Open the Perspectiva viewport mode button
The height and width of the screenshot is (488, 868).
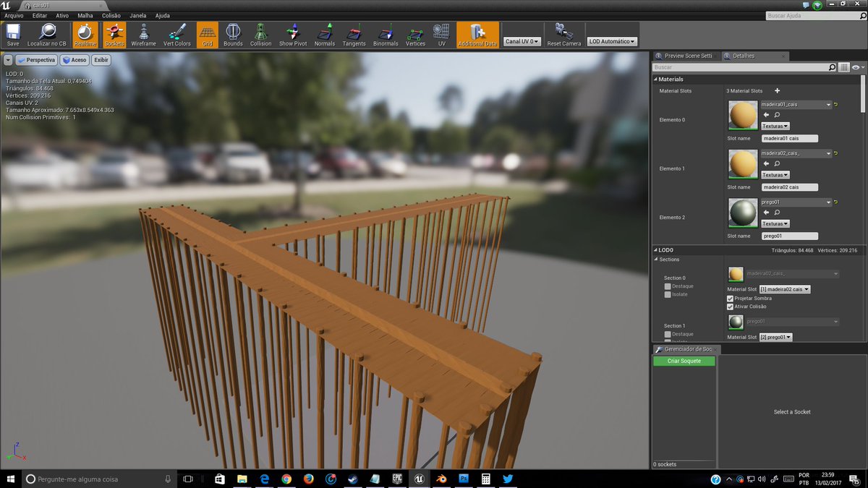coord(36,60)
